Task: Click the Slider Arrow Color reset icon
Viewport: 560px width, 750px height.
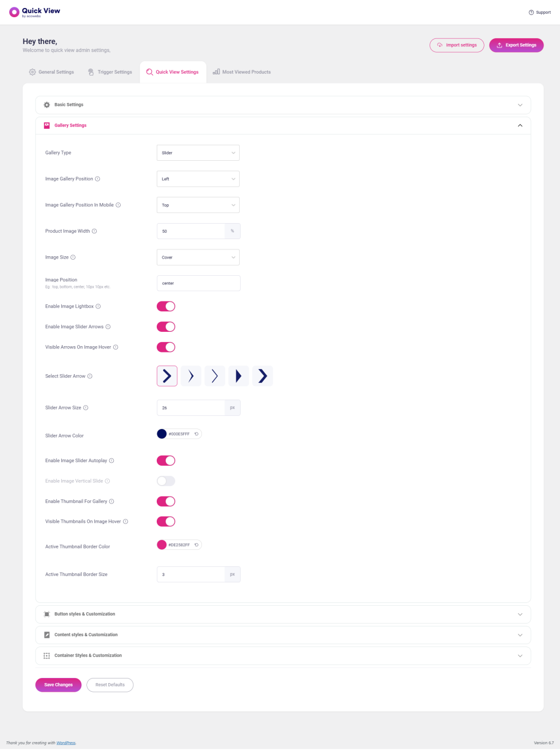Action: pyautogui.click(x=196, y=434)
